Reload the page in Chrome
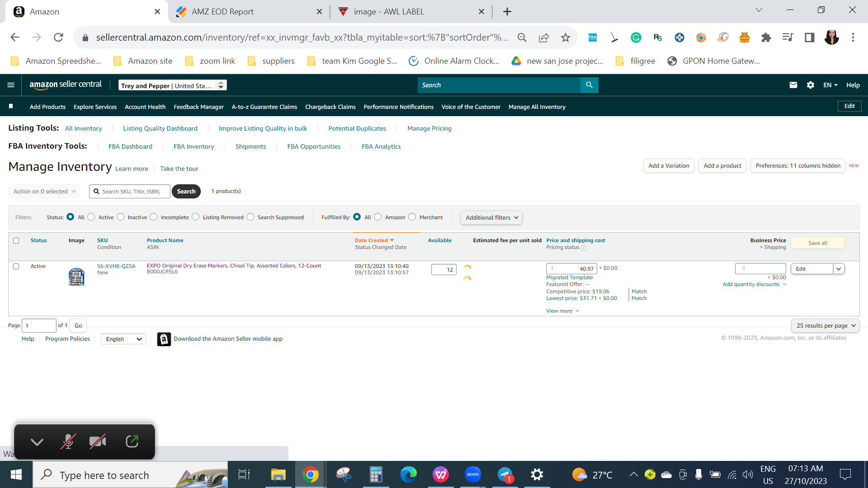The height and width of the screenshot is (488, 868). [x=58, y=38]
